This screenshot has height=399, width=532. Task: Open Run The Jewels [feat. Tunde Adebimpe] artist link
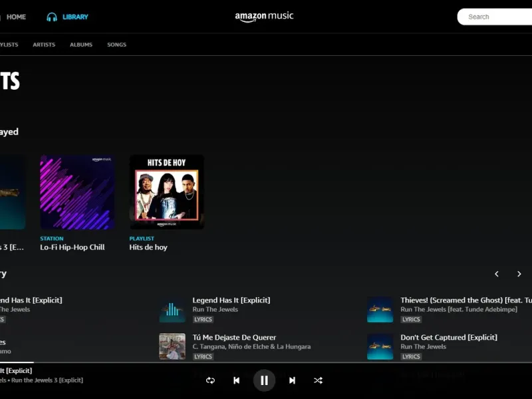click(x=459, y=309)
